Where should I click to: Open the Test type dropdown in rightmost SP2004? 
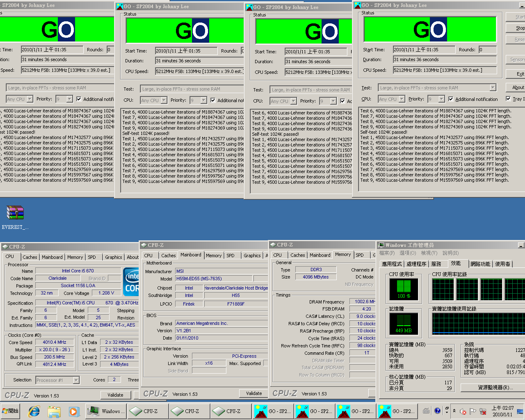[493, 88]
